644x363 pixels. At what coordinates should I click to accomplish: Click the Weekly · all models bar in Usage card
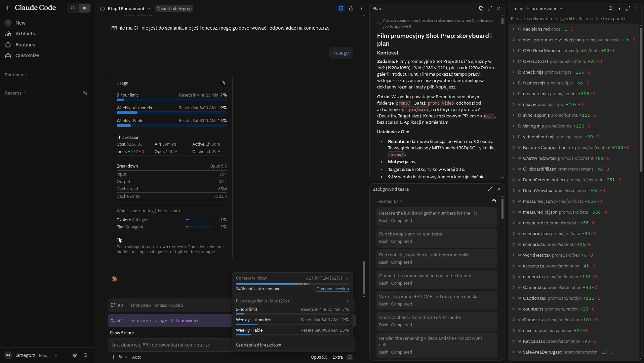pyautogui.click(x=171, y=113)
